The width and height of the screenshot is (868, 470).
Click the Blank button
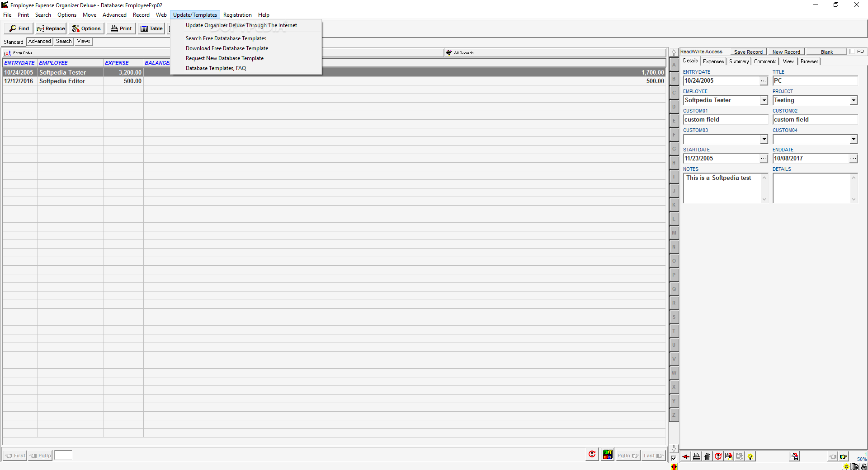pyautogui.click(x=827, y=52)
